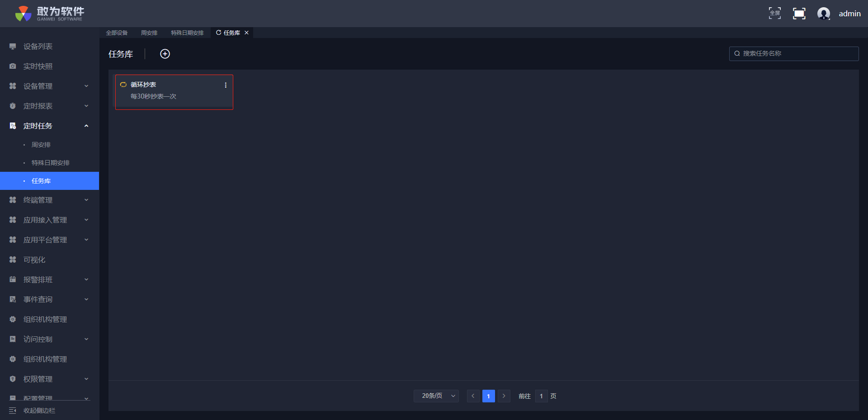Screen dimensions: 868x420
Task: Close the 任务库 tab
Action: [246, 33]
